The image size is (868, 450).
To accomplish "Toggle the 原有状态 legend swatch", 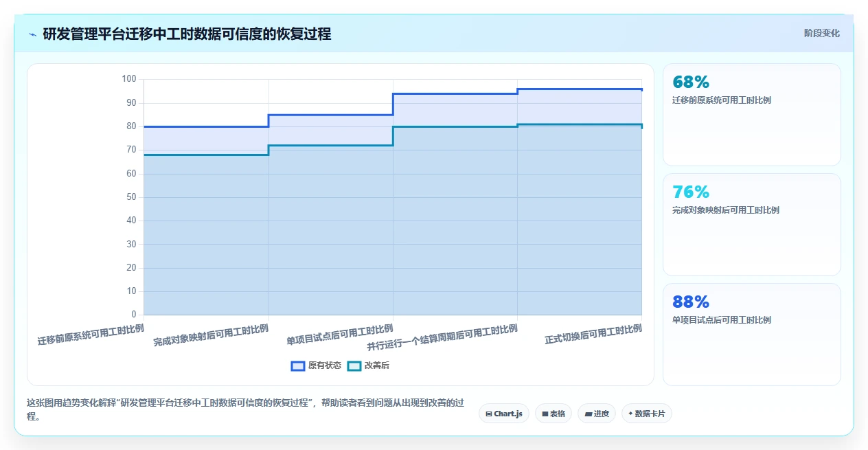I will (297, 365).
